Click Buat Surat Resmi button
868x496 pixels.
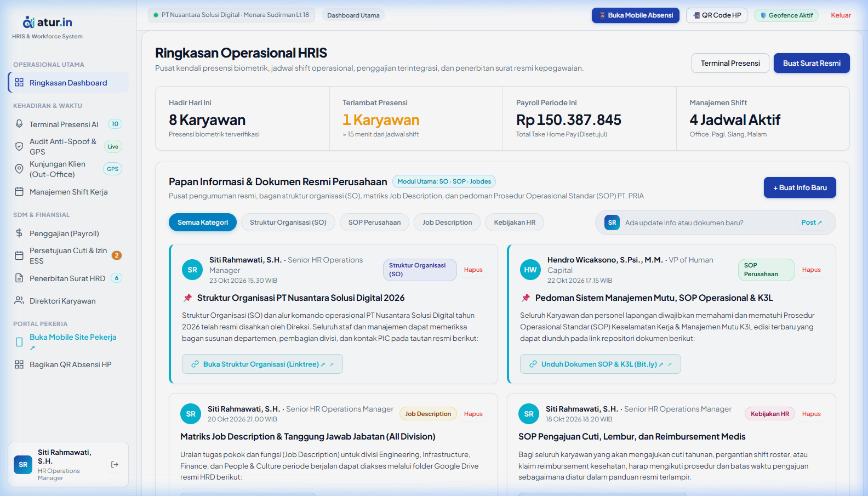coord(812,63)
